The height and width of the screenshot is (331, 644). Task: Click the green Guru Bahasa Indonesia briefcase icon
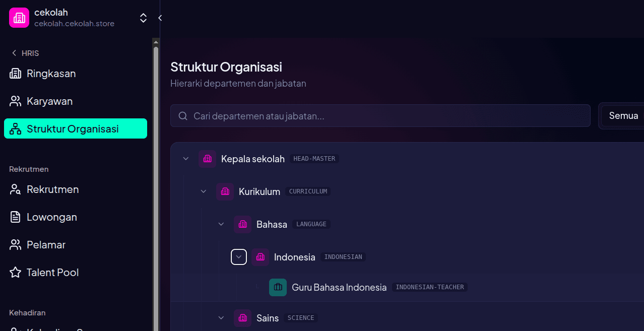click(278, 287)
